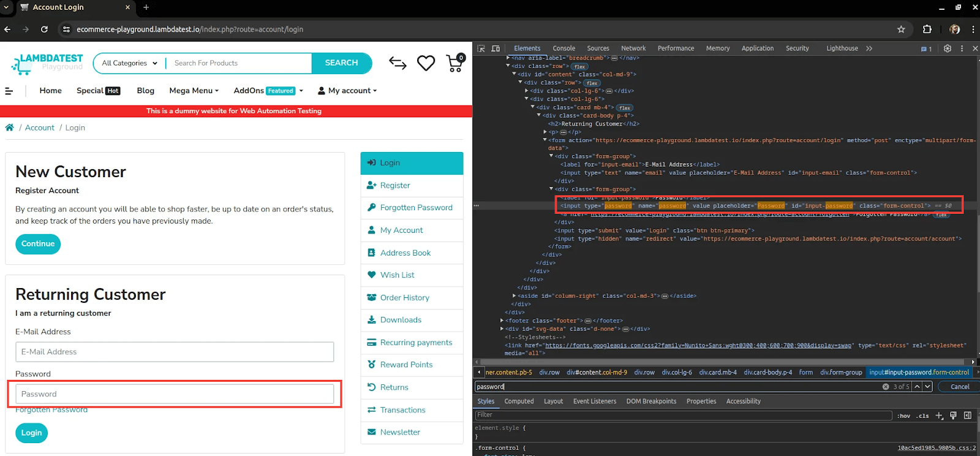Open the DevTools customize three-dot menu
Image resolution: width=980 pixels, height=456 pixels.
coord(962,48)
